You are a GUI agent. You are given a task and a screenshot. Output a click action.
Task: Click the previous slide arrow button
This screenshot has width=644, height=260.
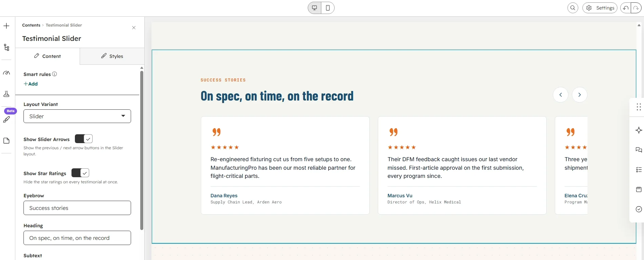tap(561, 95)
